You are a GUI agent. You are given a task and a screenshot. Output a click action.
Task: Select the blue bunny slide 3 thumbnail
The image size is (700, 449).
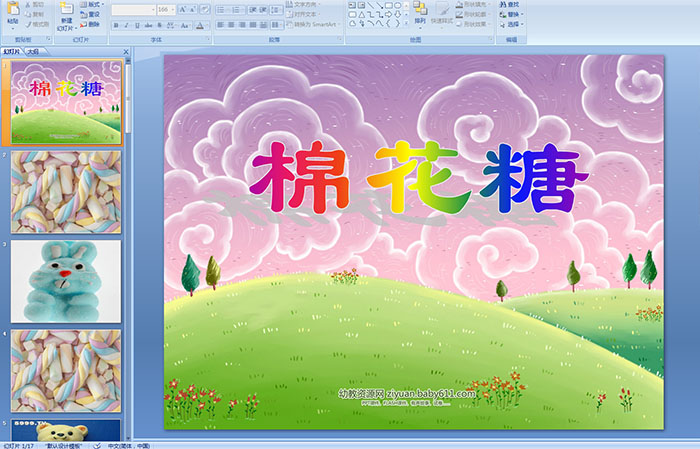[x=66, y=281]
